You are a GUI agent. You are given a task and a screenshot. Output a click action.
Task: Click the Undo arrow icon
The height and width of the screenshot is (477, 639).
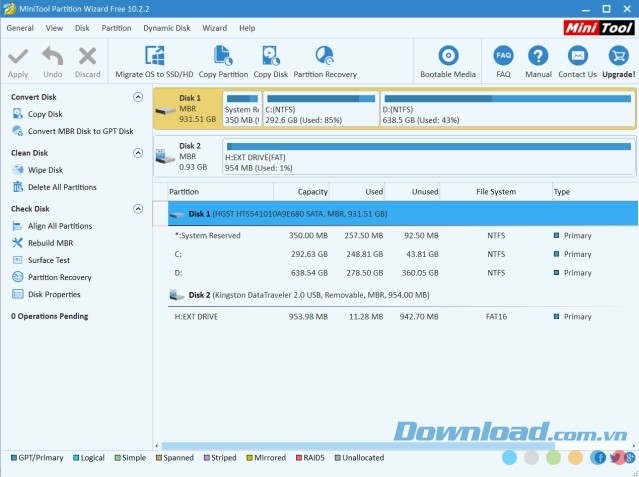coord(53,56)
